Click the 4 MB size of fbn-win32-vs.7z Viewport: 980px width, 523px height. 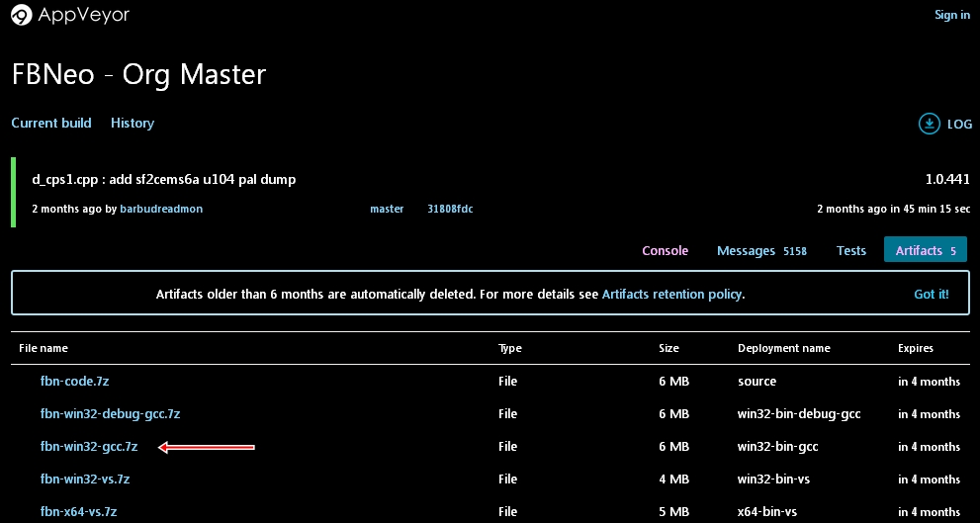coord(673,479)
